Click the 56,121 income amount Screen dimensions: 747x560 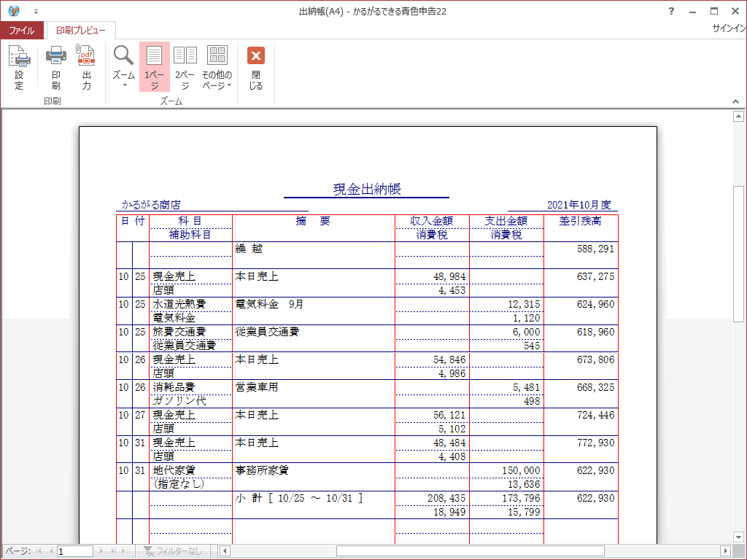(449, 415)
